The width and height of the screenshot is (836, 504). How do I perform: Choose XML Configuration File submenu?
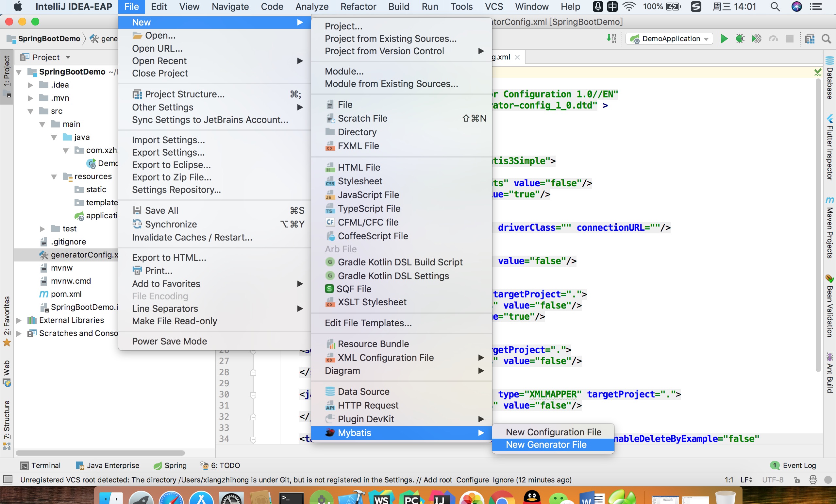(401, 358)
